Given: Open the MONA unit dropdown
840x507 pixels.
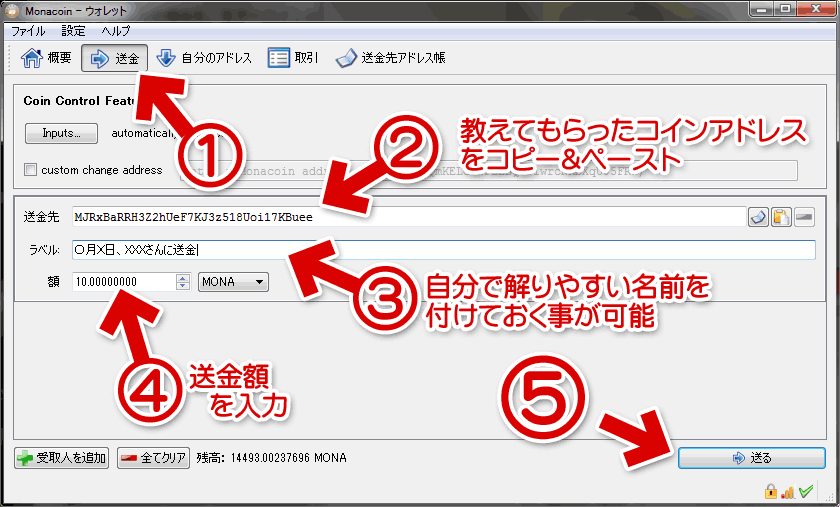Looking at the screenshot, I should pyautogui.click(x=233, y=282).
